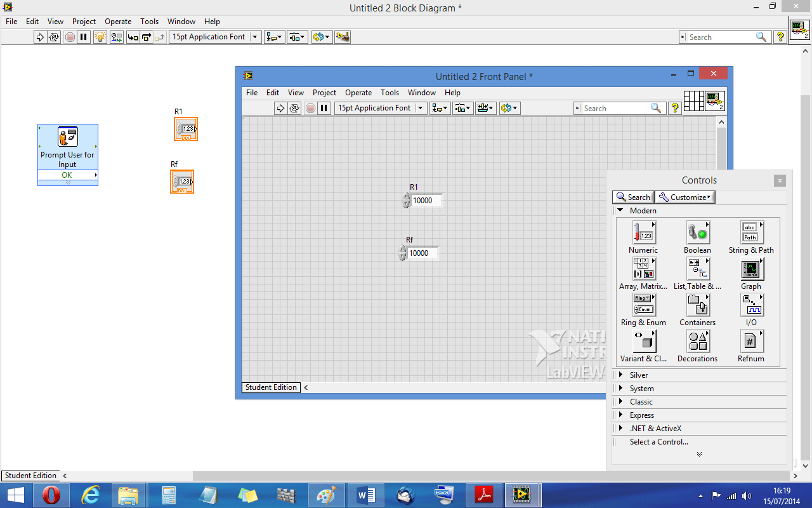This screenshot has width=812, height=508.
Task: Open Front Panel font dropdown
Action: [x=381, y=108]
